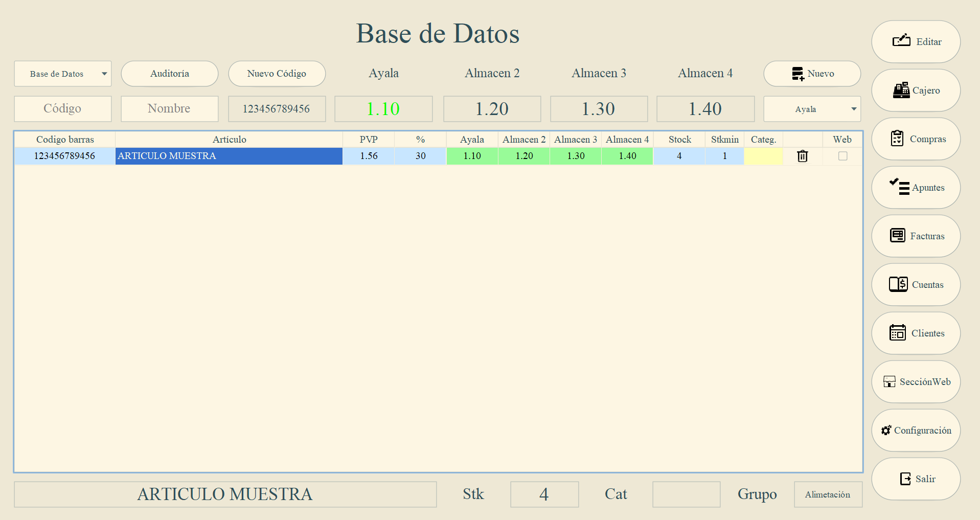Open the Apuntes checklist icon
980x520 pixels.
899,187
